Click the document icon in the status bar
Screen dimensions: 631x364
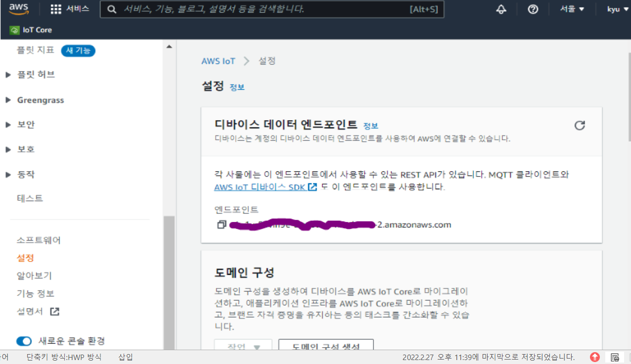tap(615, 357)
